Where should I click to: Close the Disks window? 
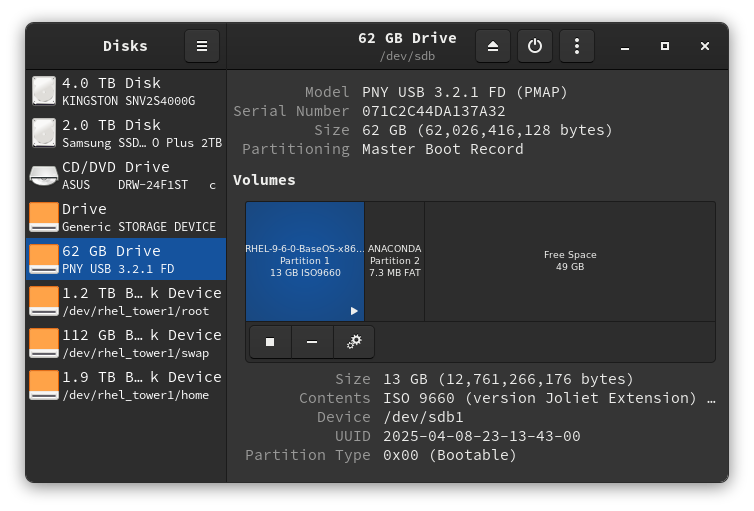704,46
